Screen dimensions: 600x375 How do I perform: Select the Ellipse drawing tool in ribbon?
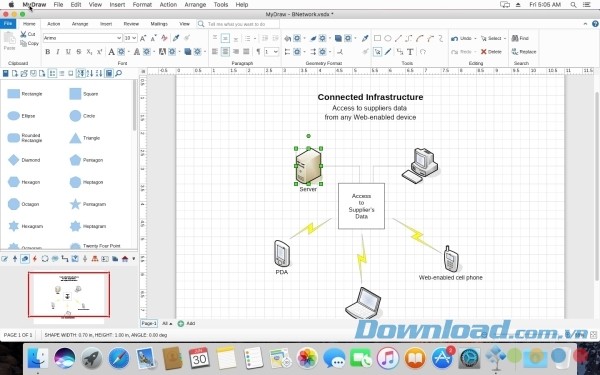tap(388, 38)
